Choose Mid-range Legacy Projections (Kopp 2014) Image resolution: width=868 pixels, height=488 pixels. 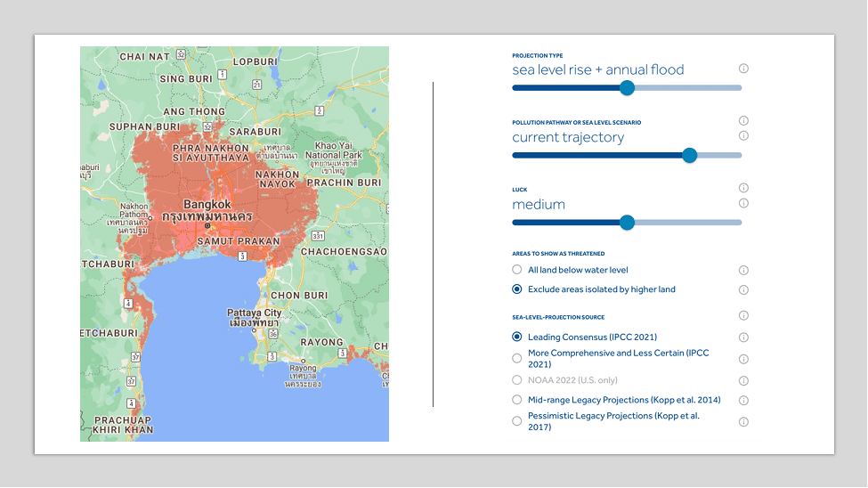point(517,401)
